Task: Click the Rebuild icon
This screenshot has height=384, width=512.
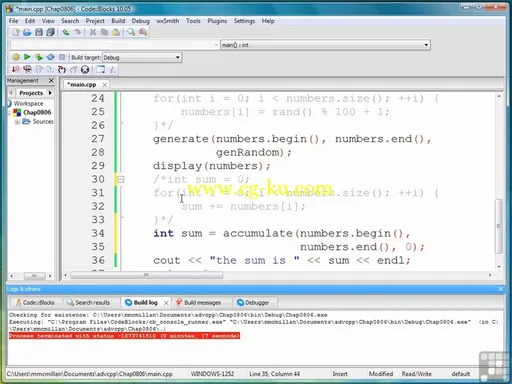Action: pyautogui.click(x=51, y=57)
